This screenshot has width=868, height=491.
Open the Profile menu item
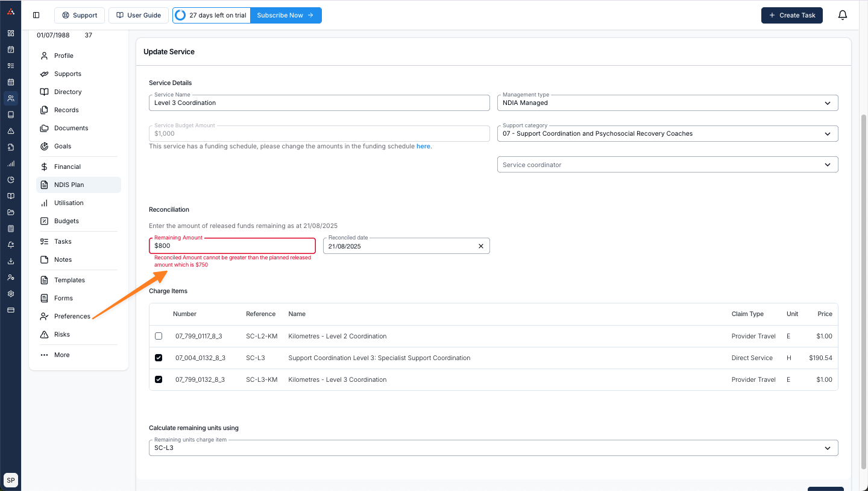(78, 55)
